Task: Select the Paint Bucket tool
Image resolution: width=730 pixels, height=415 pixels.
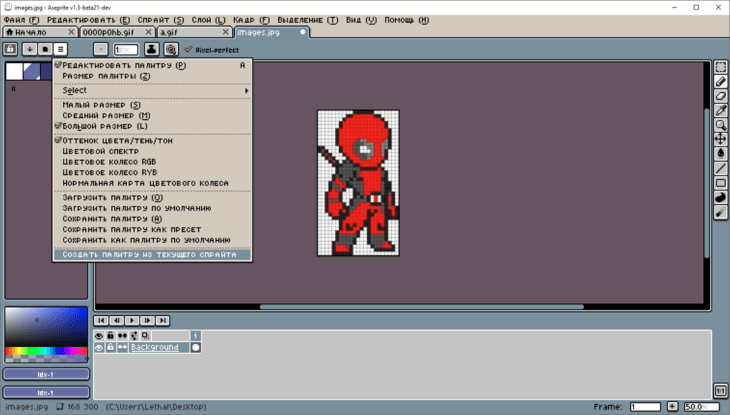Action: pyautogui.click(x=720, y=154)
